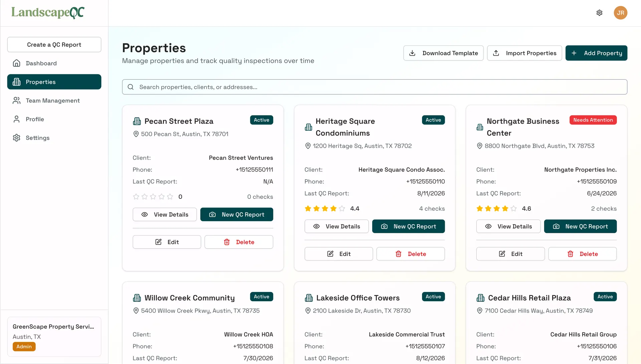Viewport: 641px width, 364px height.
Task: Click the building icon beside Willow Creek Community
Action: [137, 298]
